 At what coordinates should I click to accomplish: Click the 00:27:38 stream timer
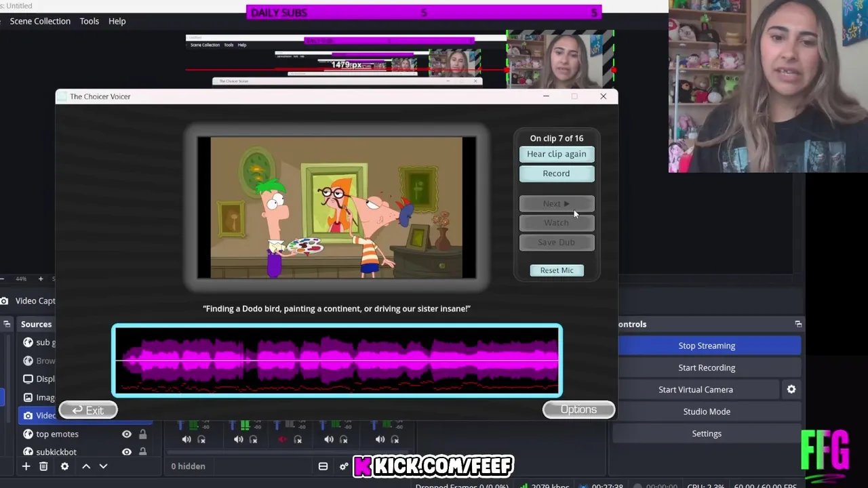click(x=607, y=486)
